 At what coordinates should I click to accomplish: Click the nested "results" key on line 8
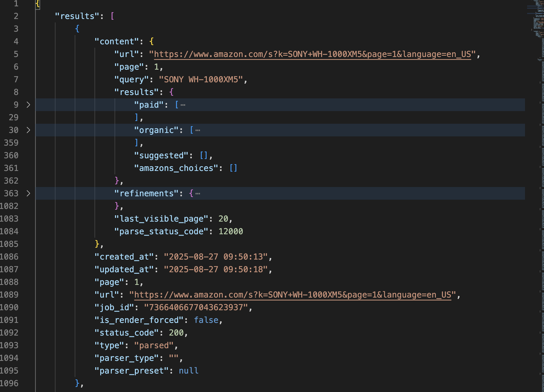(137, 92)
